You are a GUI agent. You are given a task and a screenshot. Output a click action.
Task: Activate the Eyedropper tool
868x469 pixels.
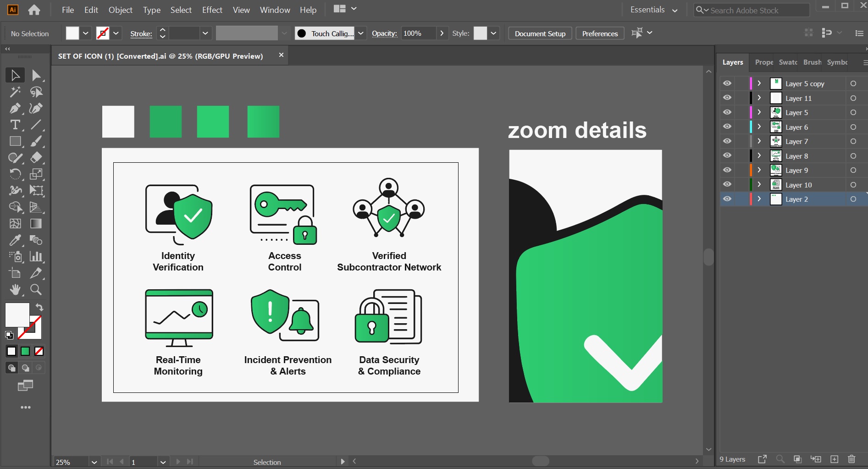[15, 240]
